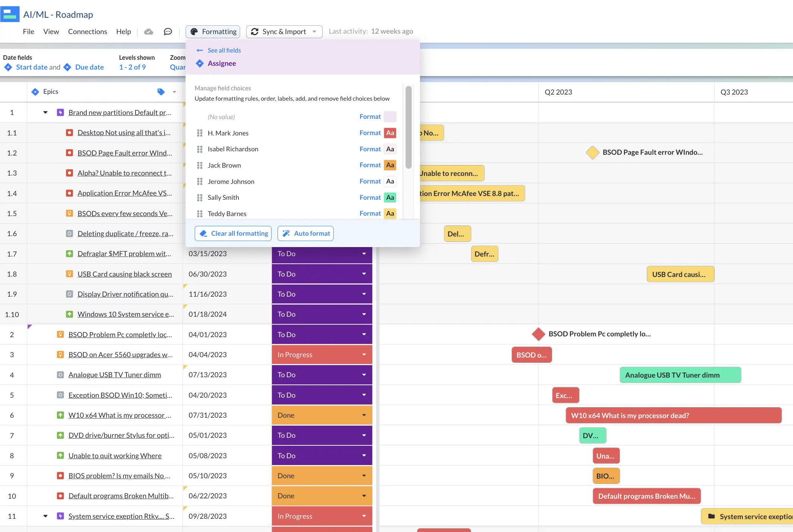This screenshot has height=532, width=793.
Task: Expand the Sync & Import dropdown arrow
Action: click(315, 31)
